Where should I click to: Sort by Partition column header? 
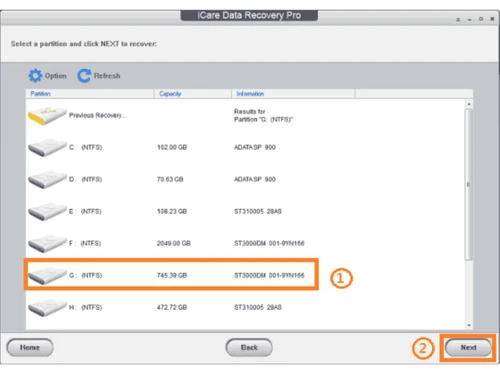pos(90,94)
